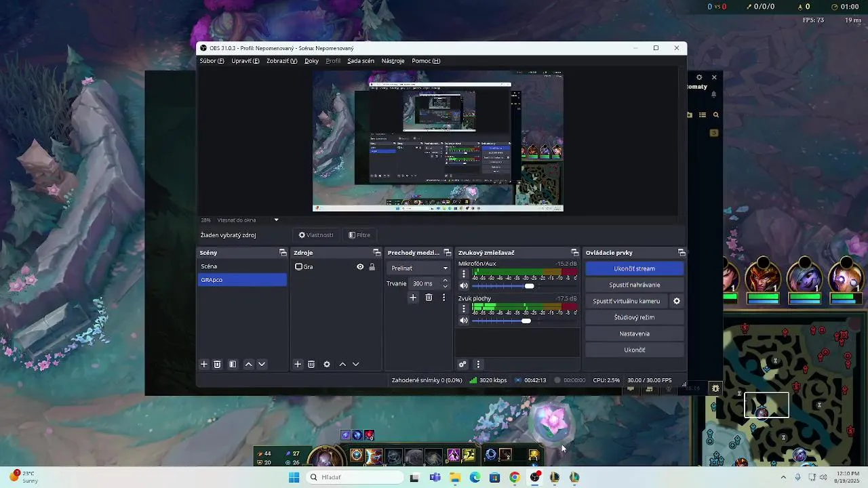
Task: Open virtual camera settings gear
Action: pyautogui.click(x=676, y=301)
